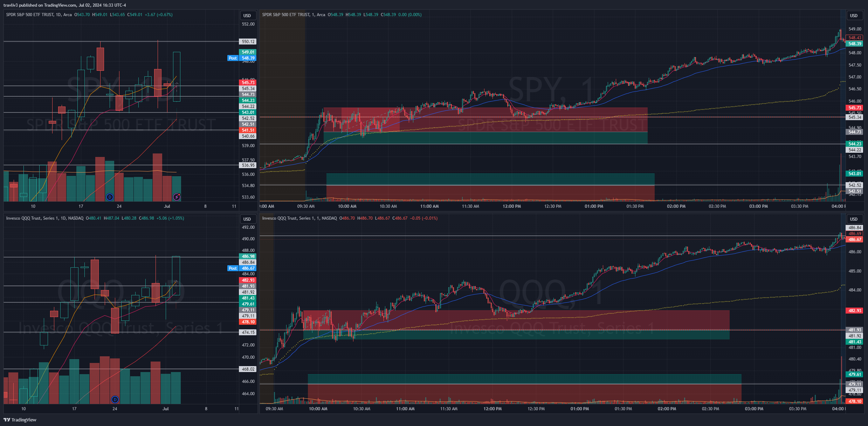Image resolution: width=868 pixels, height=426 pixels.
Task: Click the 09:30 AM time label on SPY 1-minute chart
Action: pyautogui.click(x=306, y=206)
